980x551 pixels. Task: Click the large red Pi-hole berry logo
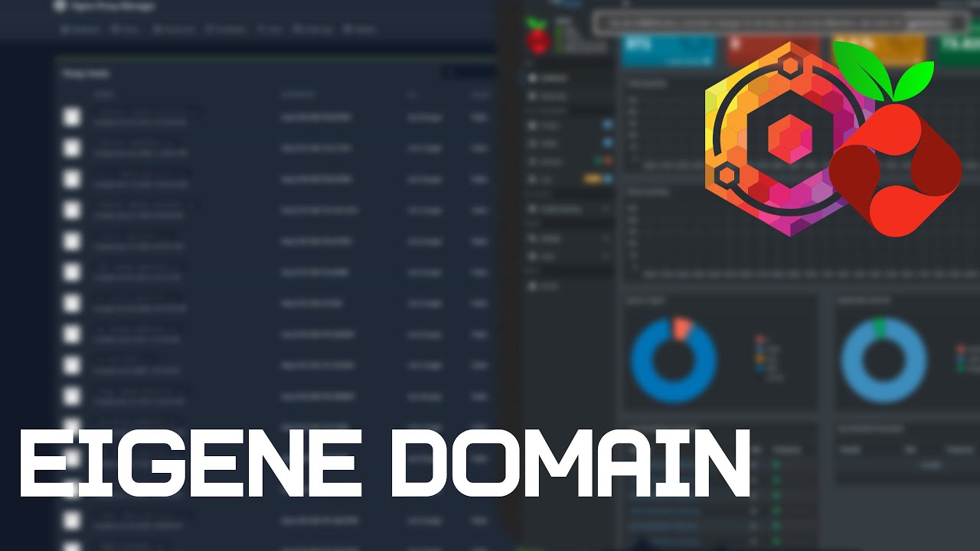[x=894, y=138]
